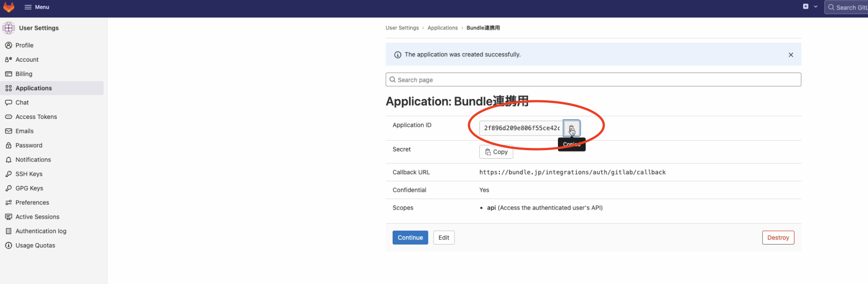Click the red Destroy button
The image size is (868, 284).
778,238
